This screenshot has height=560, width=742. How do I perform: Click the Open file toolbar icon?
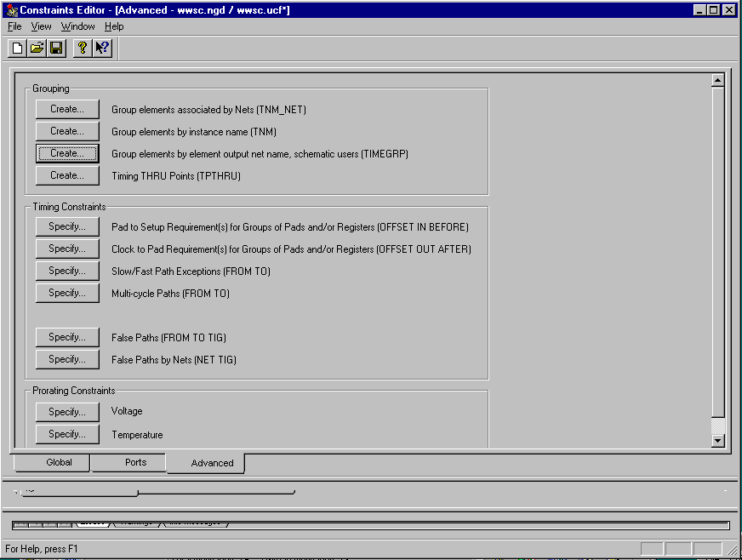(x=37, y=49)
